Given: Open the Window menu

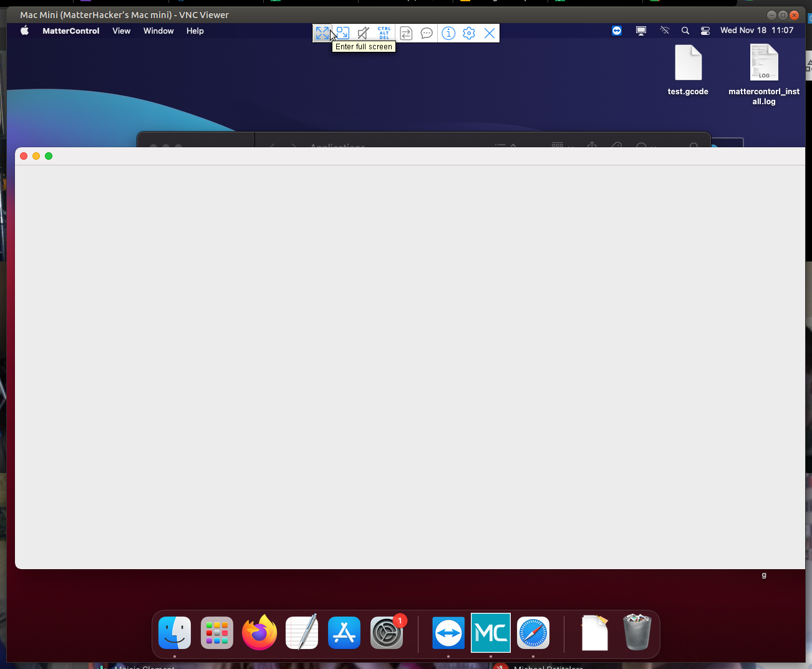Looking at the screenshot, I should coord(158,31).
